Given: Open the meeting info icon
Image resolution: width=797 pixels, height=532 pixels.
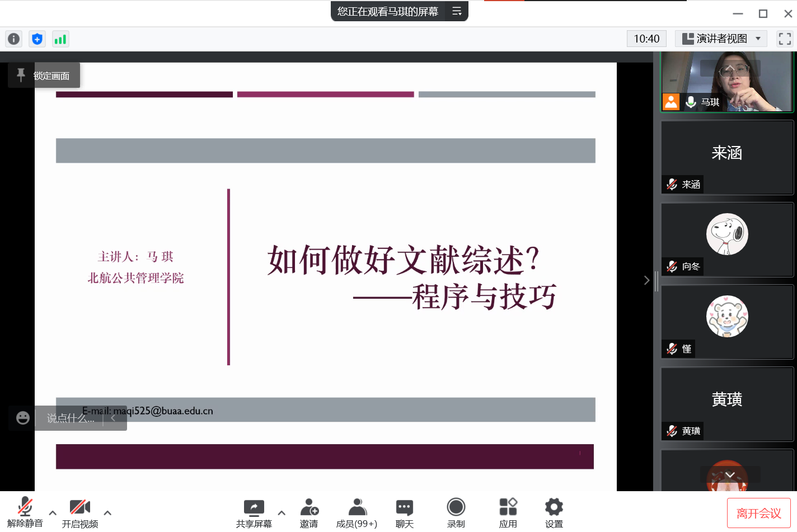Looking at the screenshot, I should click(13, 39).
